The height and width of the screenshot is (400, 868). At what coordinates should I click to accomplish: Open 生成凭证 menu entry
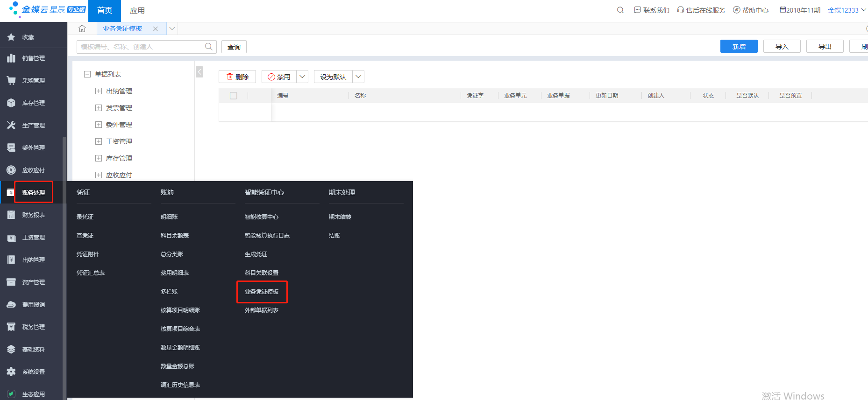[256, 254]
